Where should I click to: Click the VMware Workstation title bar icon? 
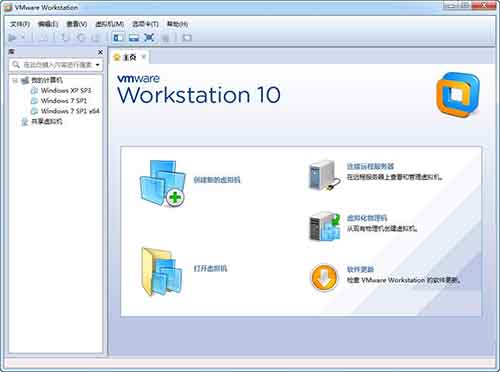click(8, 7)
